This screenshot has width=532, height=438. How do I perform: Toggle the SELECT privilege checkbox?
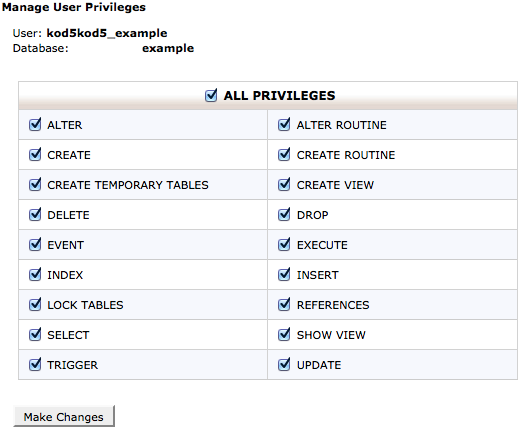point(35,335)
